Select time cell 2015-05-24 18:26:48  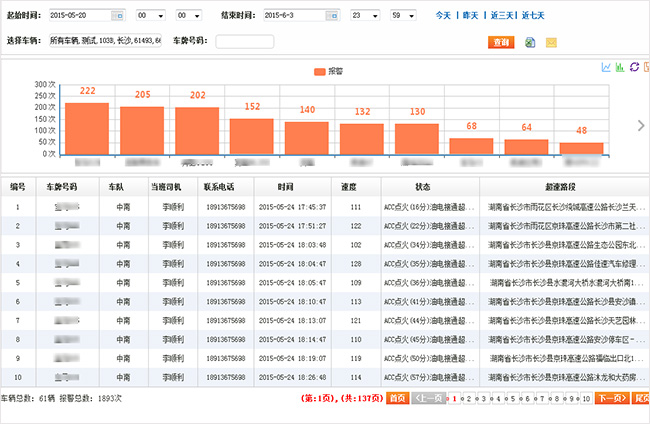[x=292, y=378]
